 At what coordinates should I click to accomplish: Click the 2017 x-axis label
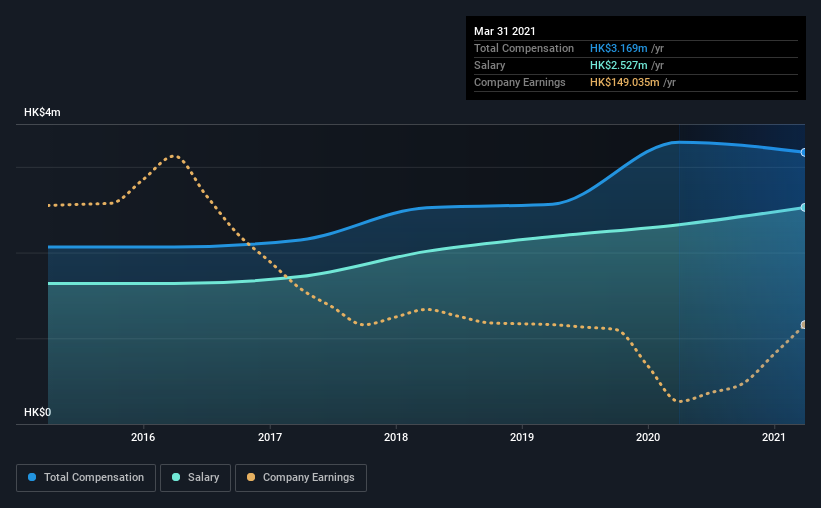270,437
